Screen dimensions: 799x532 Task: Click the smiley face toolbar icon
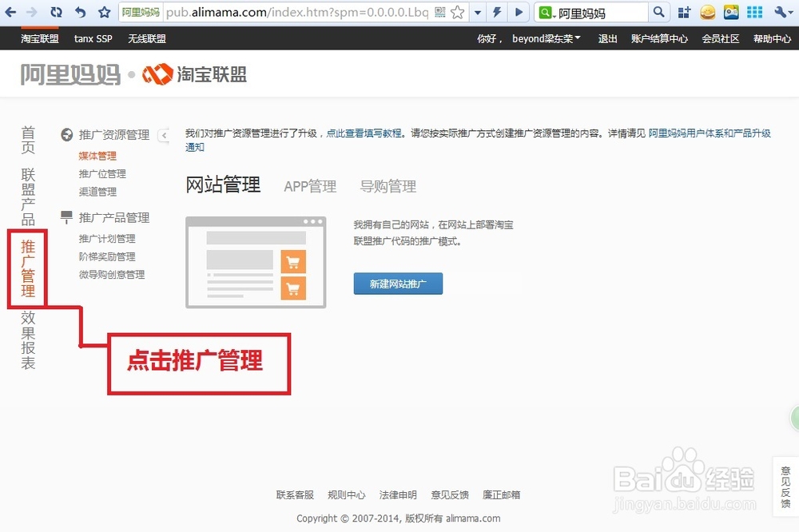708,12
